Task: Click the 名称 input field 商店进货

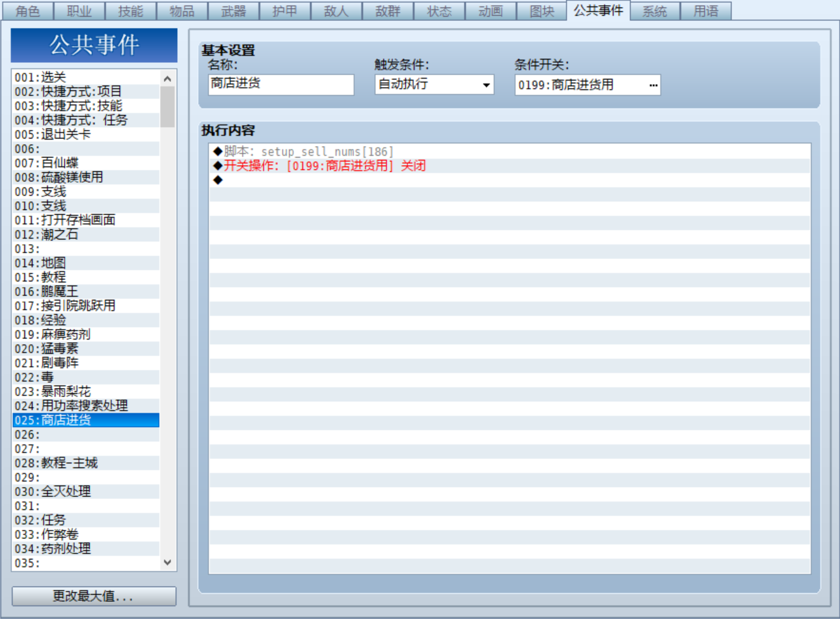Action: click(281, 84)
